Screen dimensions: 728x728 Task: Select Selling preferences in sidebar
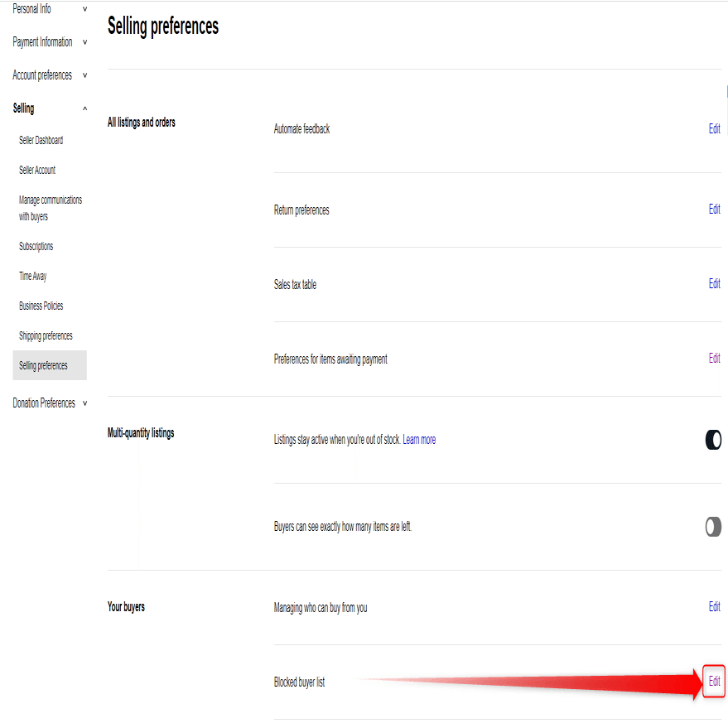click(50, 365)
